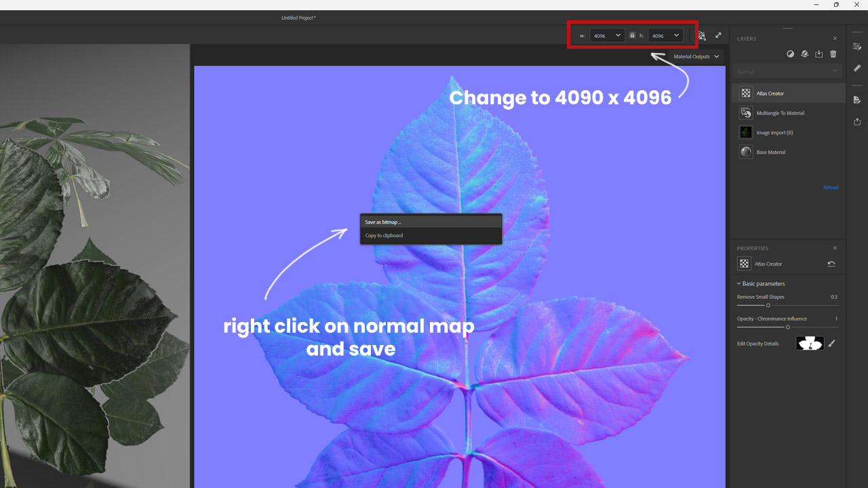Toggle the width-height aspect ratio lock
This screenshot has width=868, height=488.
(632, 35)
